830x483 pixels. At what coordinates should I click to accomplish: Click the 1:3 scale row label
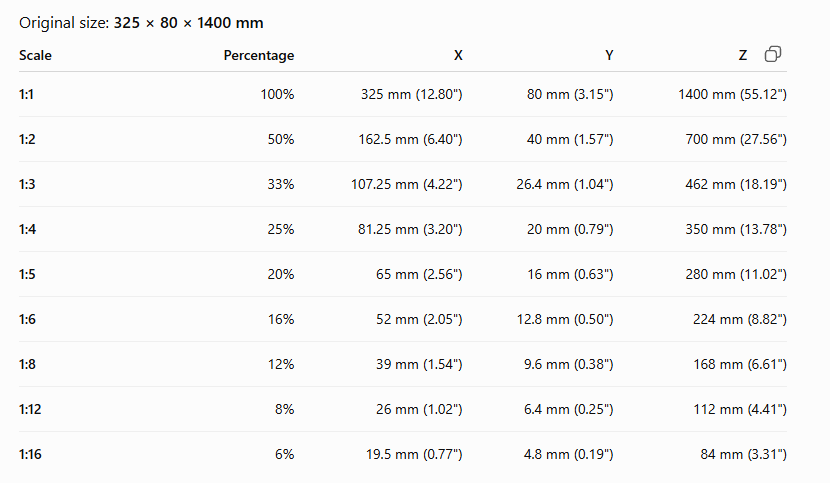click(27, 184)
